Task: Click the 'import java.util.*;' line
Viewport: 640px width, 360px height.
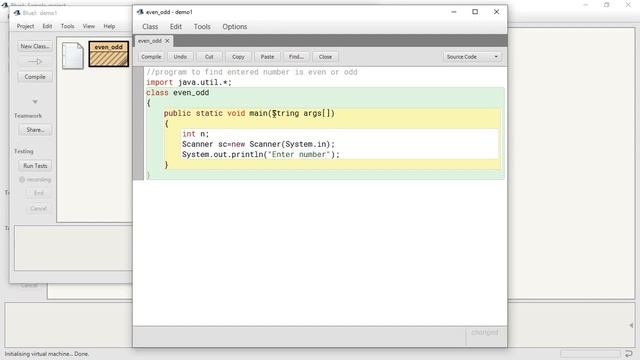Action: 189,82
